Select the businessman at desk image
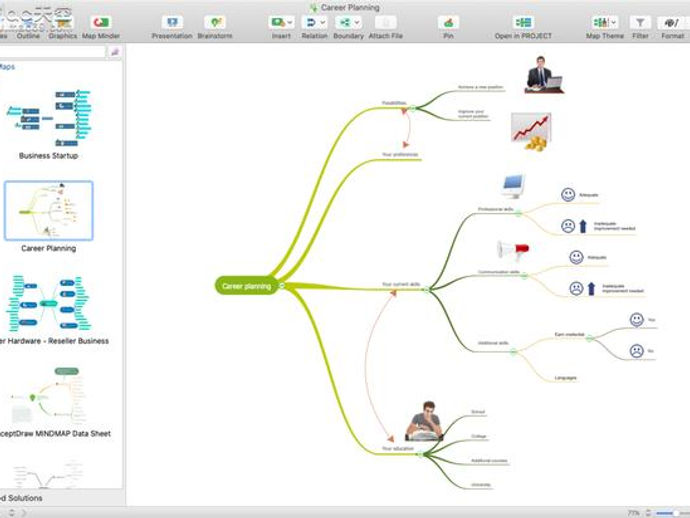 coord(544,75)
